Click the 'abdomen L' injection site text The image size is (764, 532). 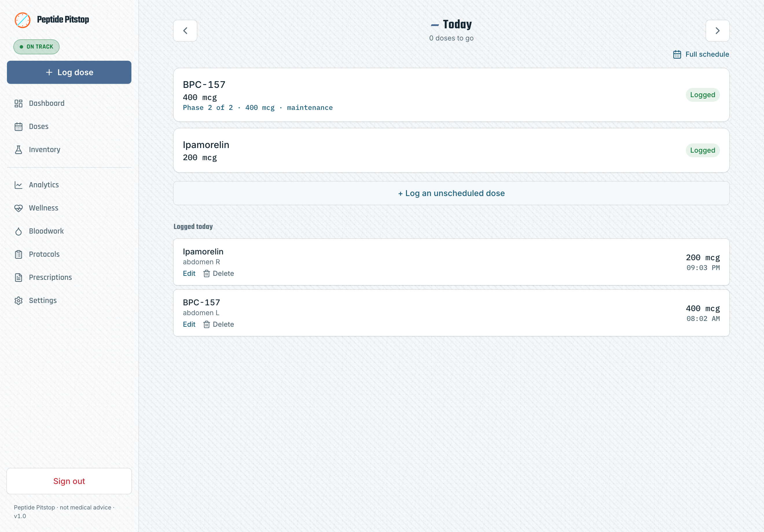tap(201, 313)
